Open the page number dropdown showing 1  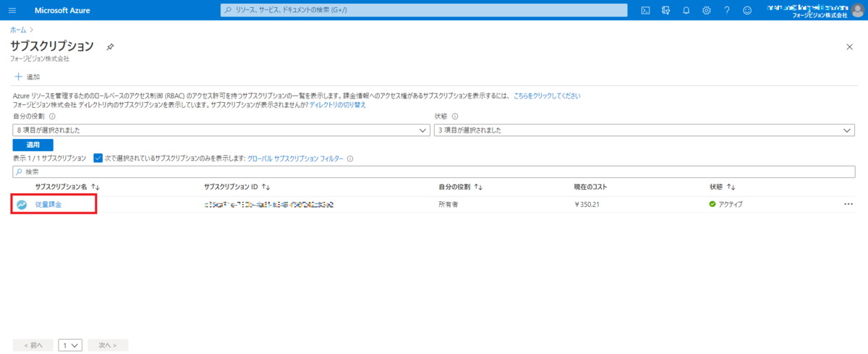(x=71, y=345)
